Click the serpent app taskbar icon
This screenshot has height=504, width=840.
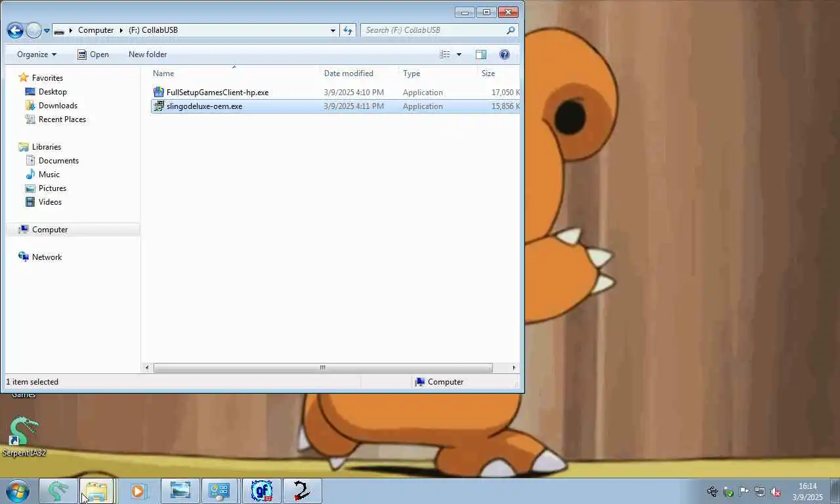coord(58,491)
